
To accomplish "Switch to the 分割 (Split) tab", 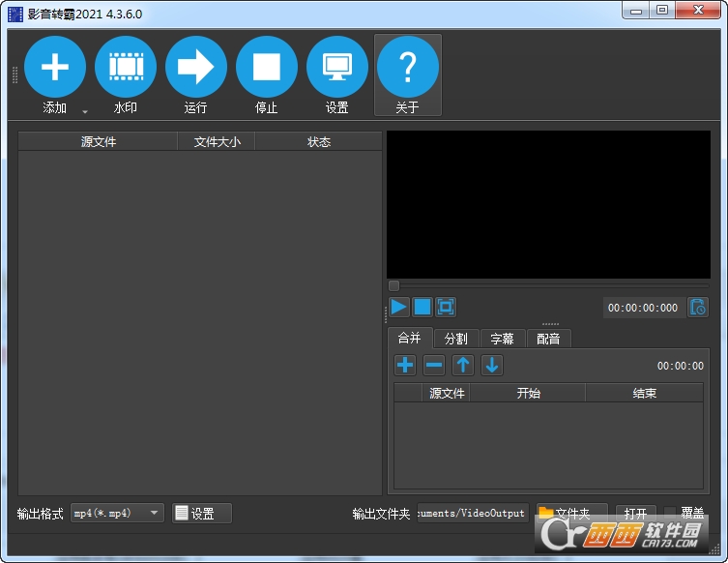I will tap(456, 339).
